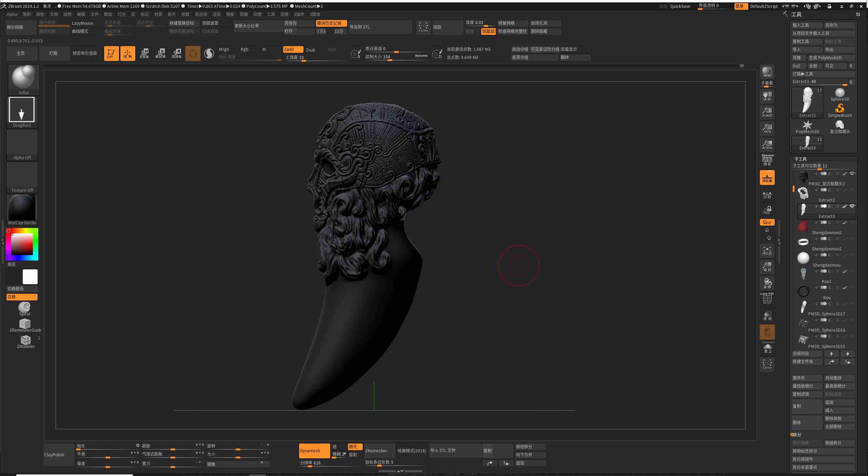Click the QuickSave button

(680, 6)
